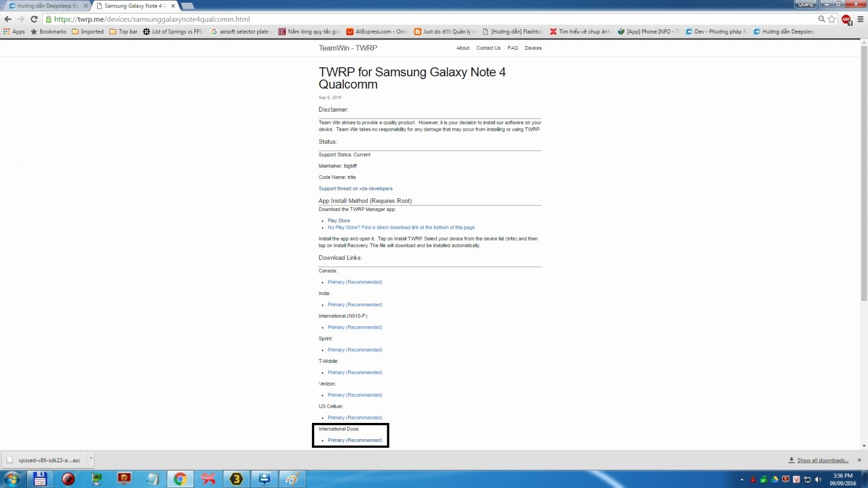The width and height of the screenshot is (868, 488).
Task: Open Devices in site menu
Action: tap(533, 48)
